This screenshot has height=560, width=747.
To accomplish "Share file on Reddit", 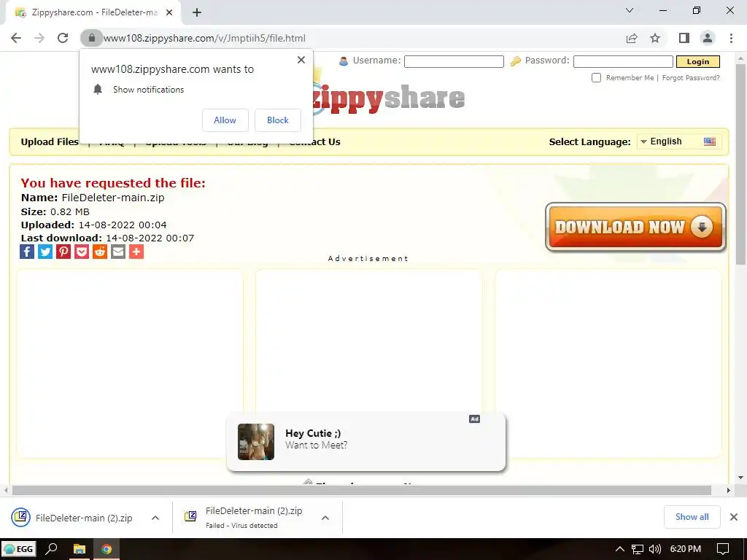I will click(99, 252).
